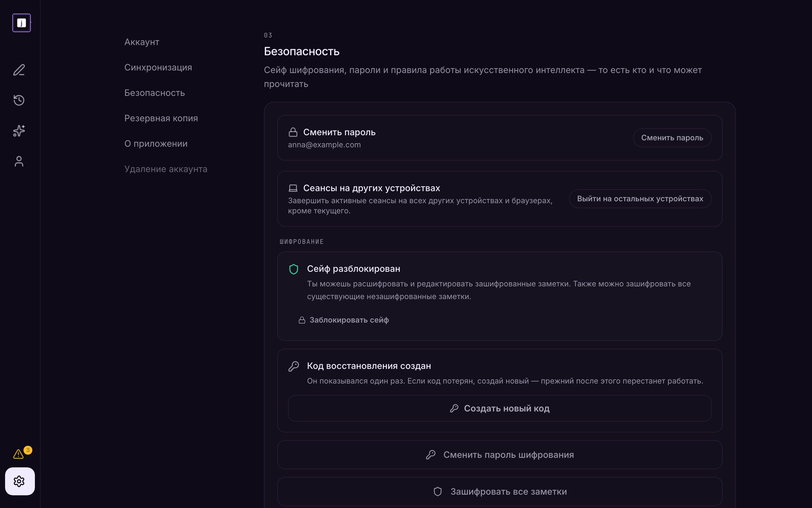Open the AI sparkles icon

[19, 131]
